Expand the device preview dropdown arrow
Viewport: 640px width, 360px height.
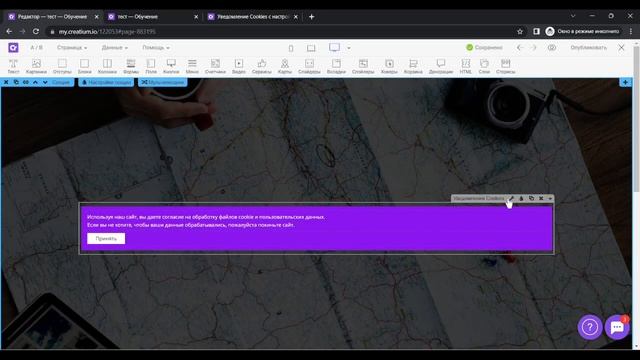349,48
